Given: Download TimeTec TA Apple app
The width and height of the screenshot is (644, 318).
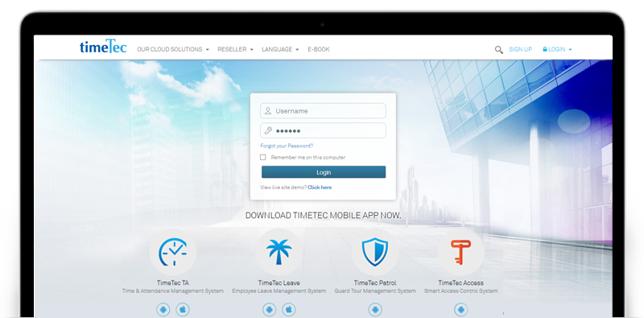Looking at the screenshot, I should (183, 309).
